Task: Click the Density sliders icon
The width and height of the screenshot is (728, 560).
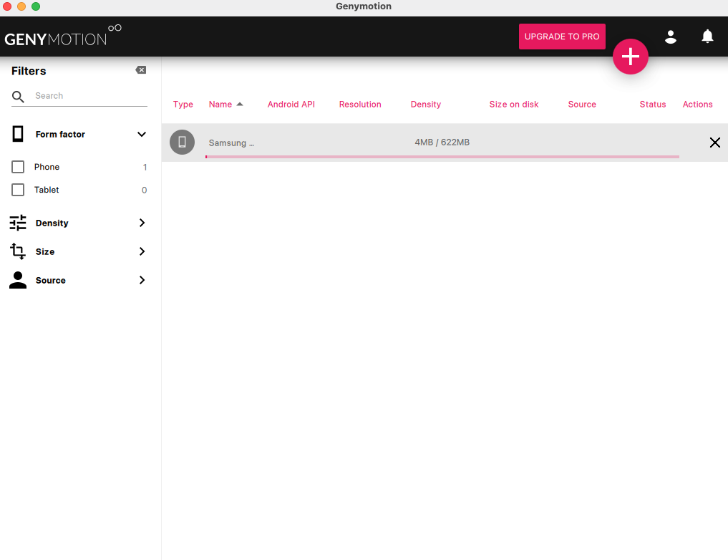Action: pos(18,223)
